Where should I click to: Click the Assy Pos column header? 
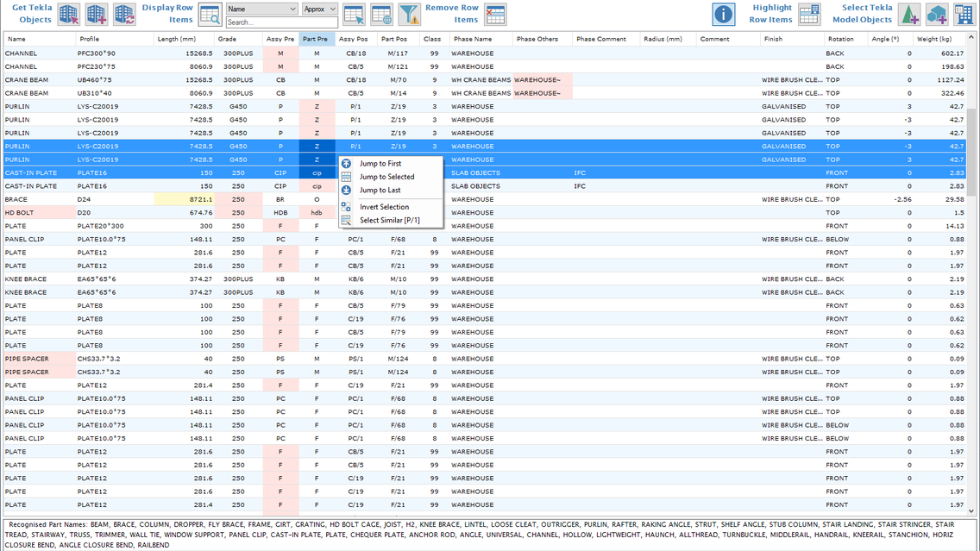[x=356, y=39]
